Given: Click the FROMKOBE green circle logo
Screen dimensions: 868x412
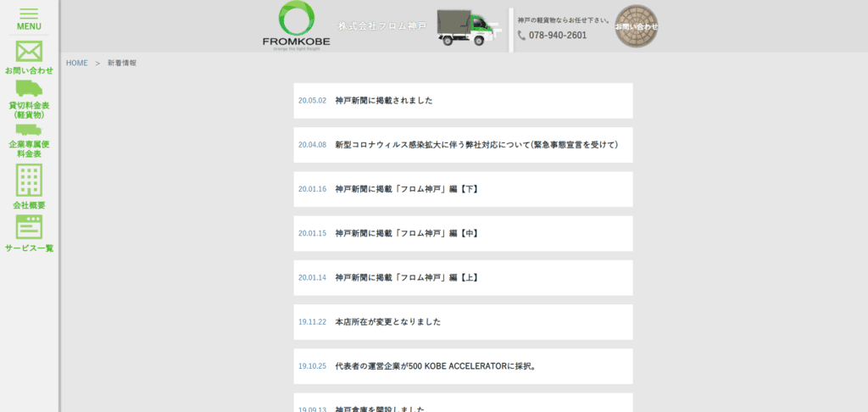Looking at the screenshot, I should tap(297, 20).
